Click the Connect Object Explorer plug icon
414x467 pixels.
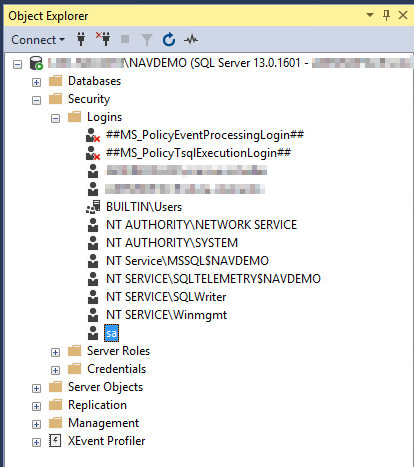[x=81, y=39]
